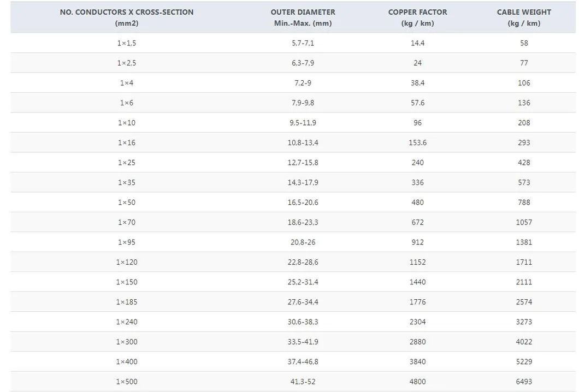
Task: Select the 1×185 cross-section cell
Action: (x=127, y=302)
